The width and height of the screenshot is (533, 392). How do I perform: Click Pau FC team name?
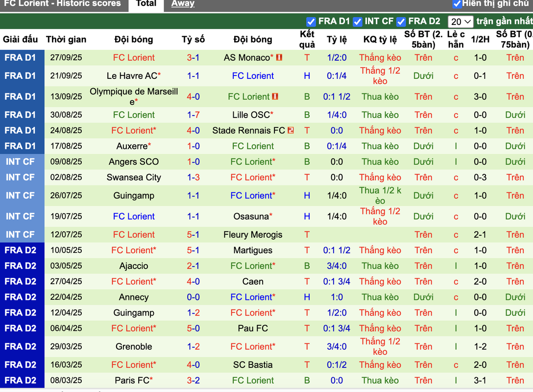253,328
